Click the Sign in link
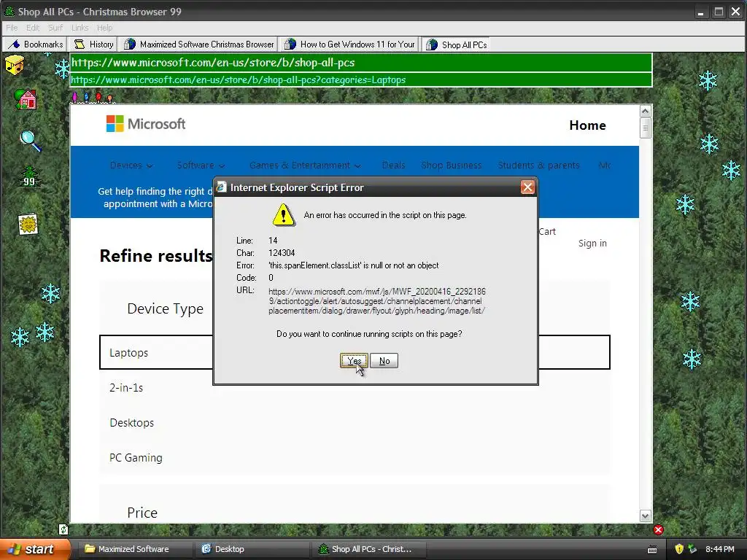The height and width of the screenshot is (560, 747). 592,244
